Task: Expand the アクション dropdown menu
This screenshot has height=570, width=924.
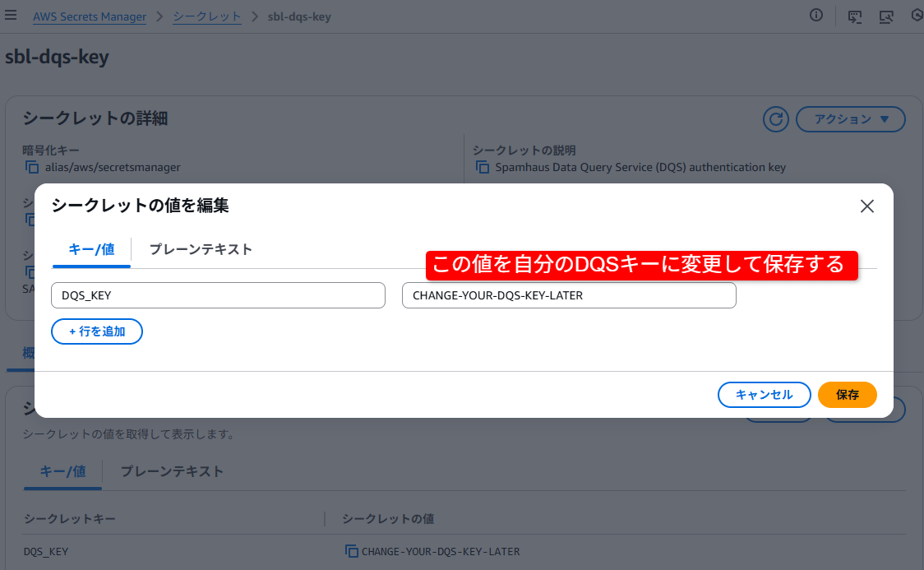Action: click(851, 119)
